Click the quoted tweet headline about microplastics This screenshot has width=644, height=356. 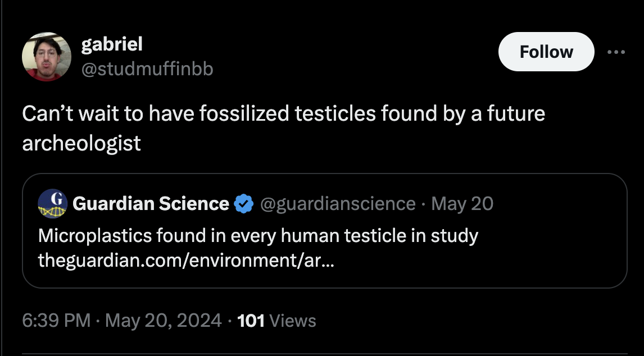(257, 236)
